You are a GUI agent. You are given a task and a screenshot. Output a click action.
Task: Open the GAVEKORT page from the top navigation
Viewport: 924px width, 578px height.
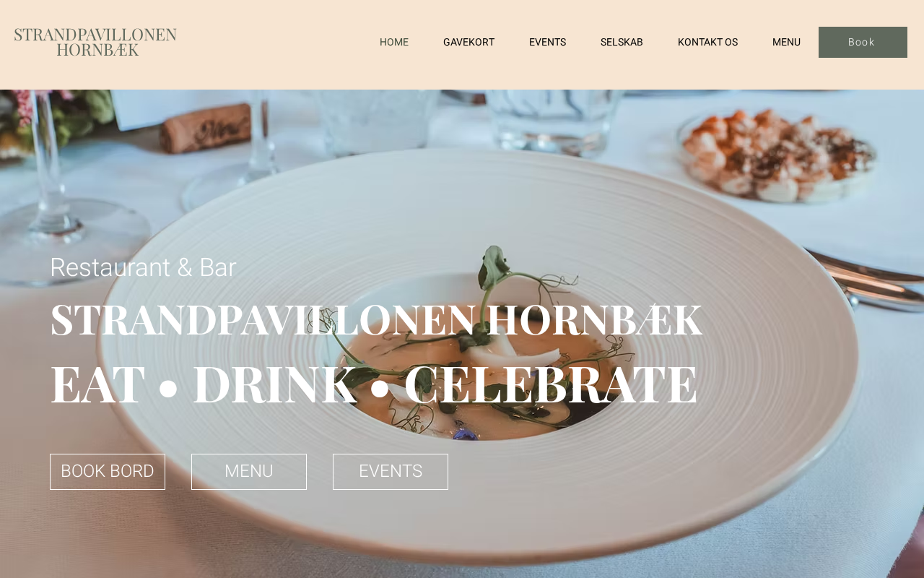(468, 42)
